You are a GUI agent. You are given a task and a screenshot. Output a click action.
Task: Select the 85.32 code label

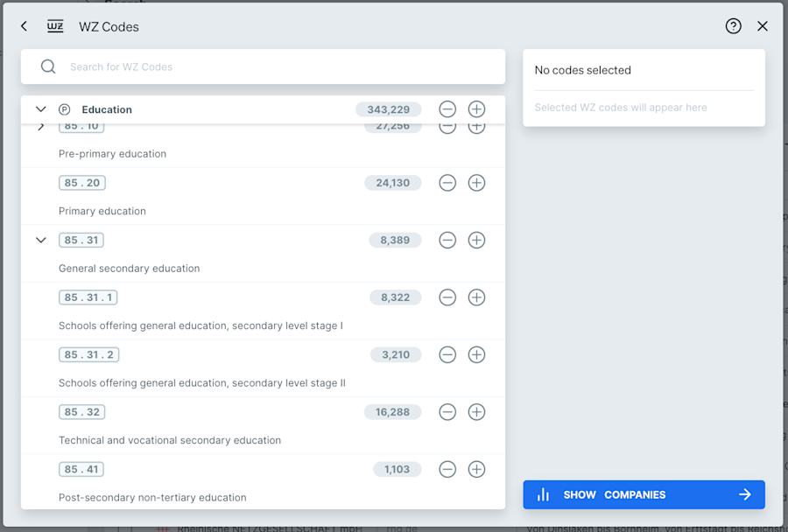point(82,412)
